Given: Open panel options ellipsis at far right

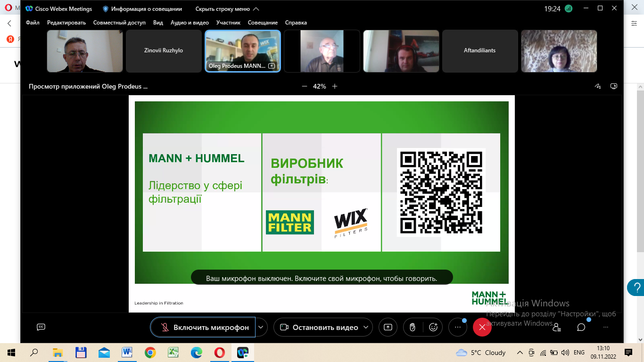Looking at the screenshot, I should click(x=606, y=327).
